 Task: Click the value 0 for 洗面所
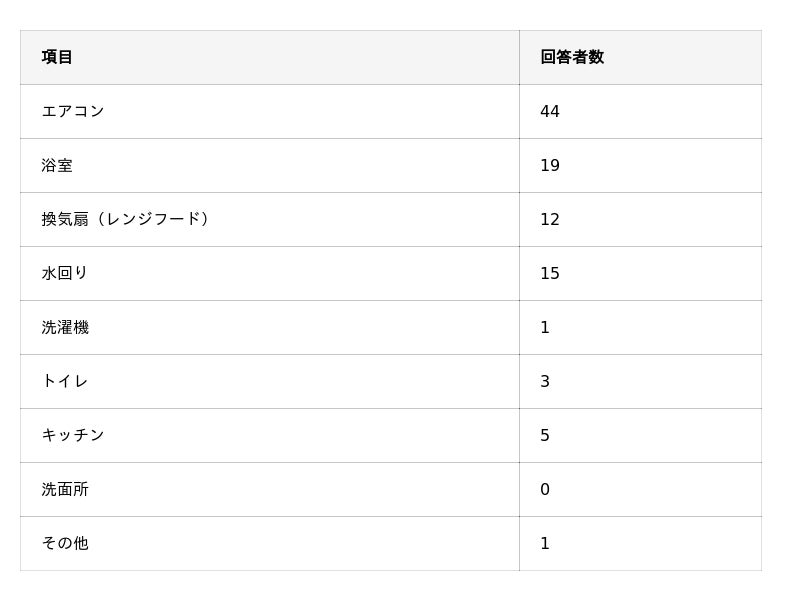(545, 489)
